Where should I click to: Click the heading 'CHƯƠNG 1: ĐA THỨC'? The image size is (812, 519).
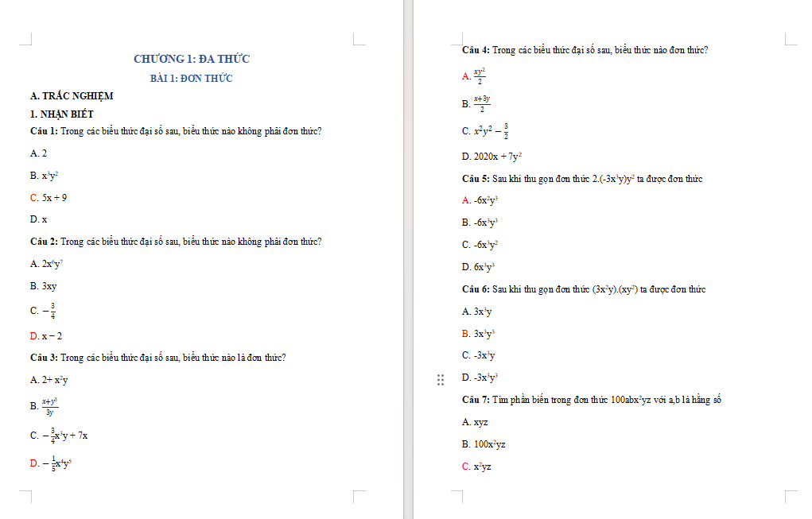(192, 59)
